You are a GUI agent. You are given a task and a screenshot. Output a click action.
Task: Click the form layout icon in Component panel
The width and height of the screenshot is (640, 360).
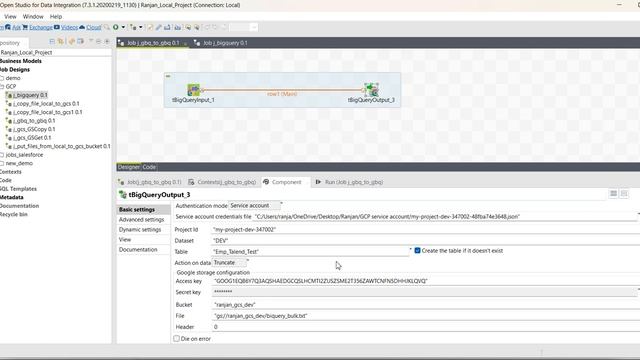click(x=624, y=194)
